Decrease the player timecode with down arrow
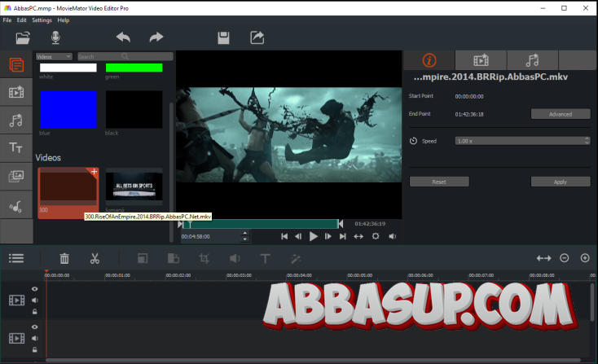 point(245,239)
